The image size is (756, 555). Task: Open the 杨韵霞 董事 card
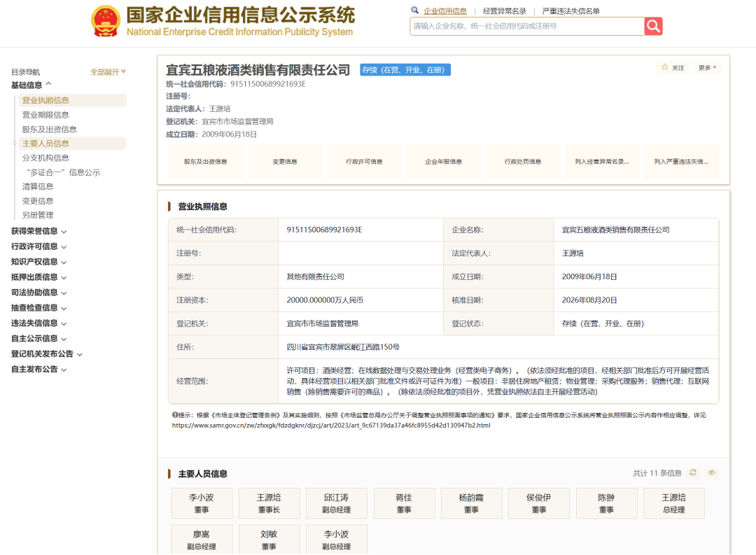click(x=472, y=503)
